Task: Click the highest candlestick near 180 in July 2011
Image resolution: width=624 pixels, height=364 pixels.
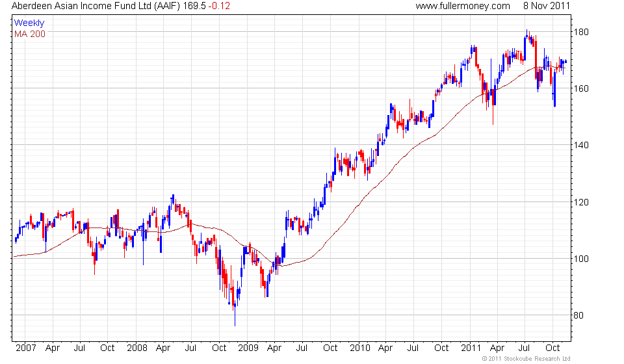Action: click(526, 34)
